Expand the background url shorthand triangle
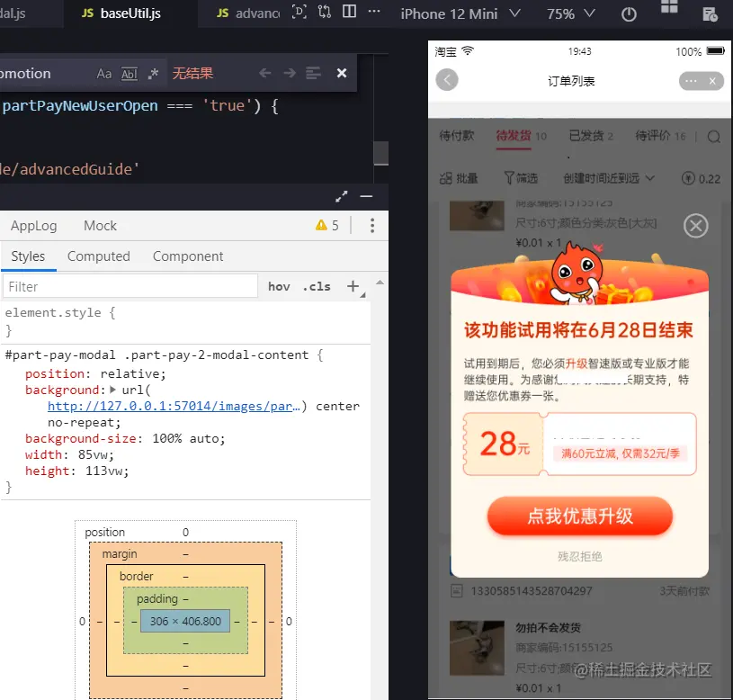The image size is (733, 700). pyautogui.click(x=112, y=389)
